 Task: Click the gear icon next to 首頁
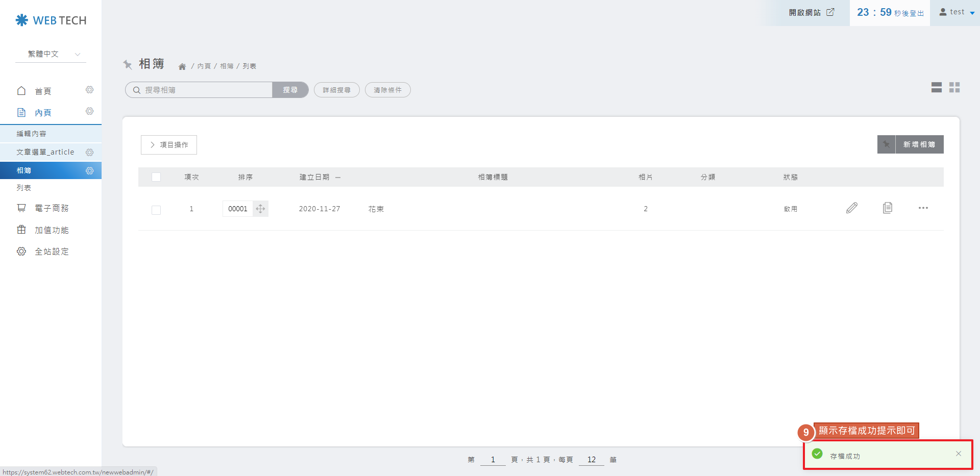pyautogui.click(x=90, y=90)
